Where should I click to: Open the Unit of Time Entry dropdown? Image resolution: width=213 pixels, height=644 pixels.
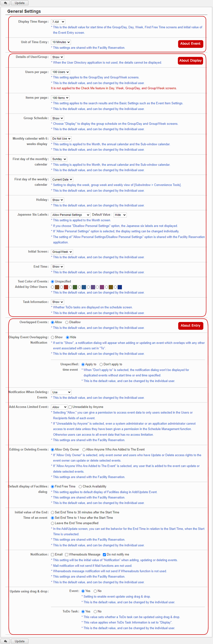coord(61,42)
